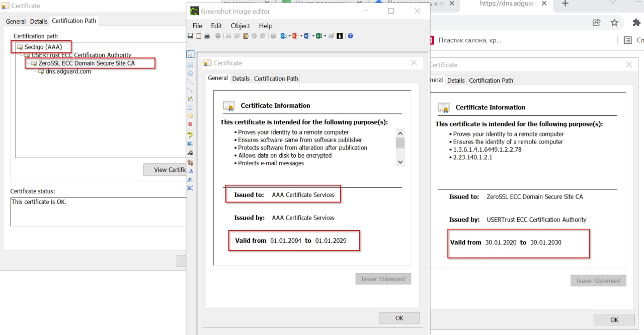Viewport: 644px width, 335px height.
Task: Select dns.adguard.com in certification path
Action: 68,71
